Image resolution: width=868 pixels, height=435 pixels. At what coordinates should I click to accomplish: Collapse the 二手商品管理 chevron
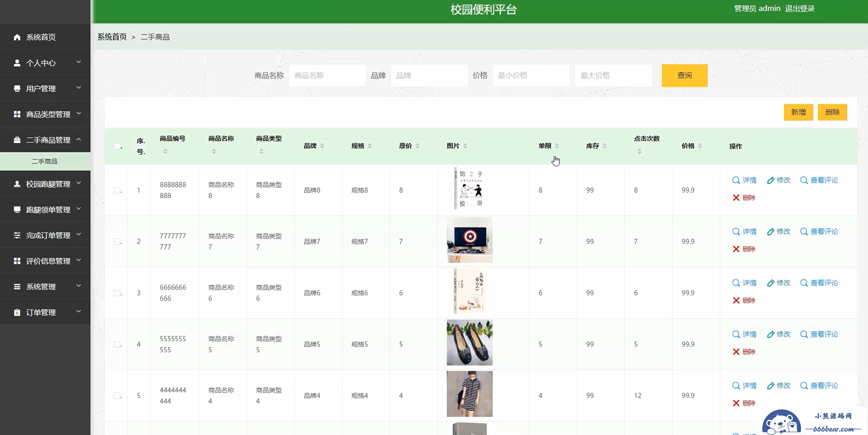tap(79, 139)
